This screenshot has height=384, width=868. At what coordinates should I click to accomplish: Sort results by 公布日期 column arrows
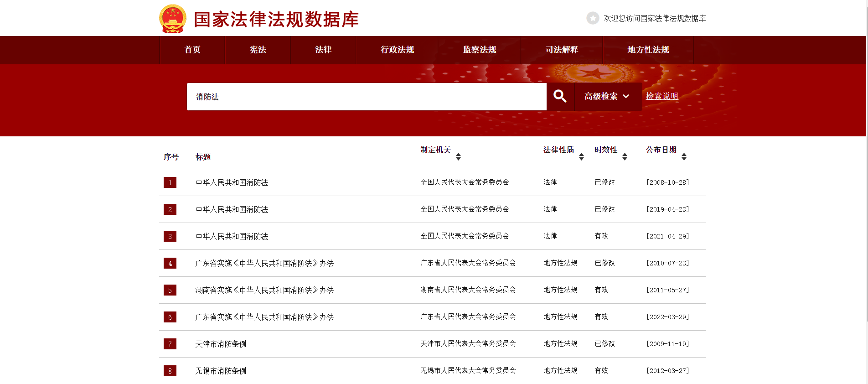point(684,156)
